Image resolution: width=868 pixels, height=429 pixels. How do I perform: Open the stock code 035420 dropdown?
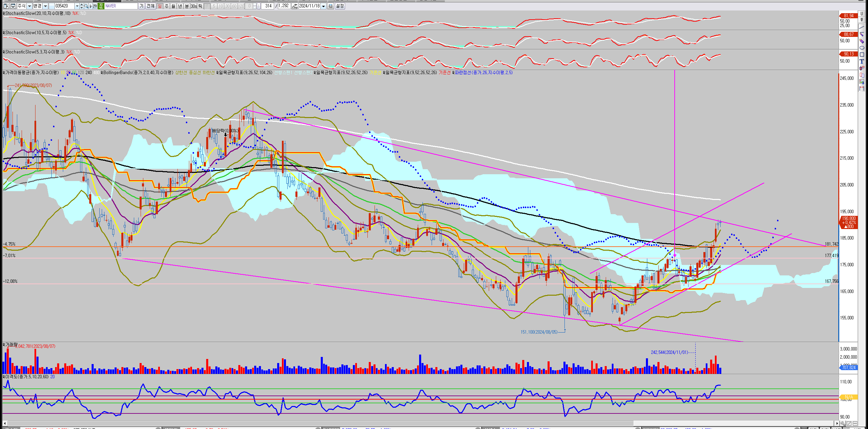pos(77,6)
